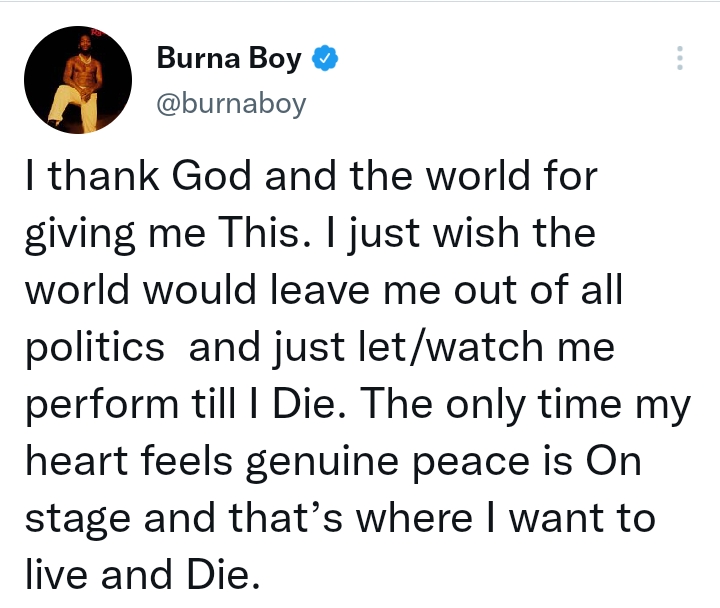
Task: Click the word 'politics' in the tweet
Action: click(95, 348)
